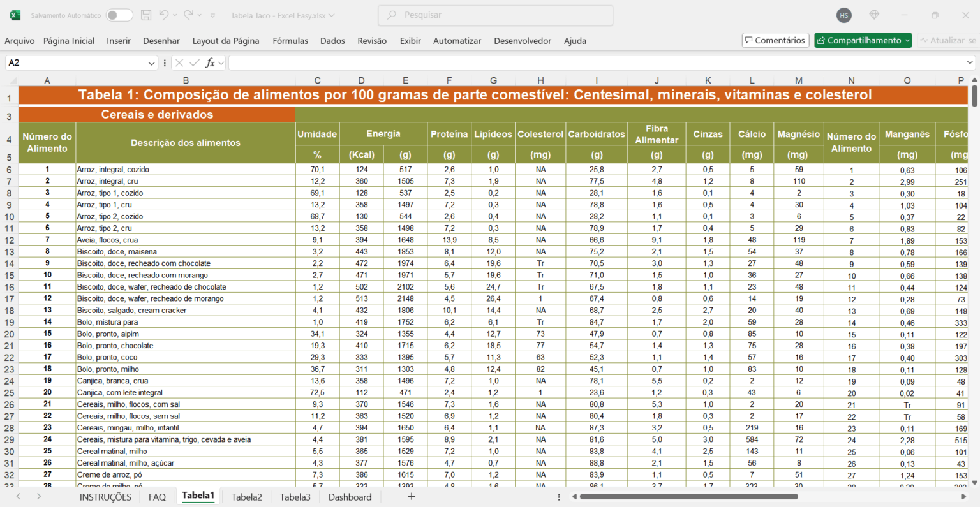Open the Comentários panel
The height and width of the screenshot is (507, 980).
(775, 40)
